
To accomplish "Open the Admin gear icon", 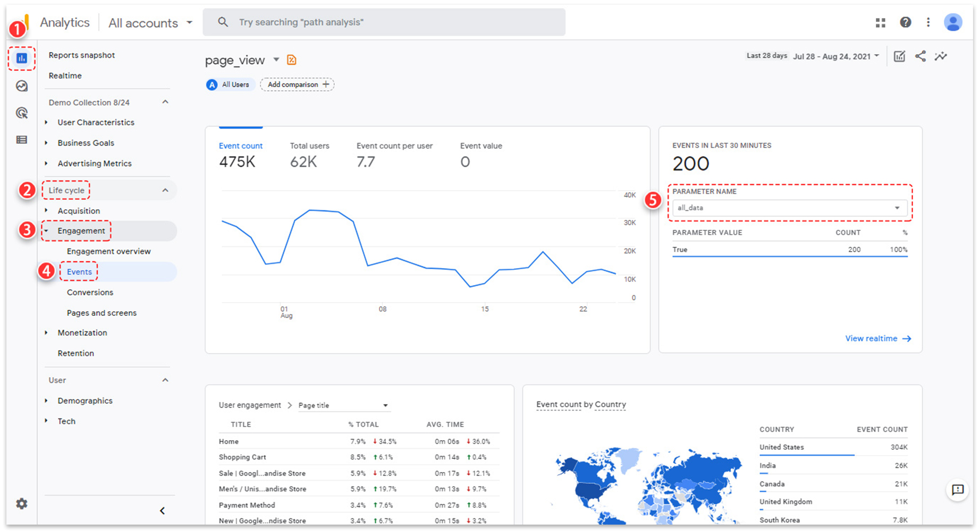I will pos(22,503).
